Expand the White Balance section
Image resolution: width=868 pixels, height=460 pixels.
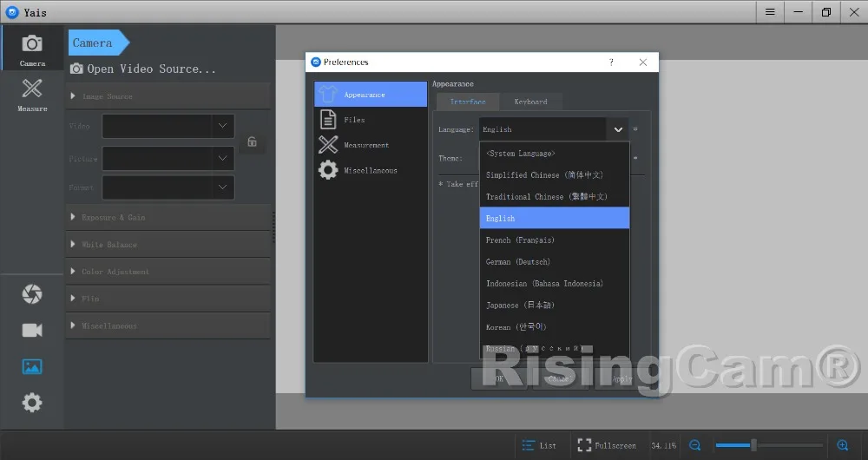[x=168, y=244]
